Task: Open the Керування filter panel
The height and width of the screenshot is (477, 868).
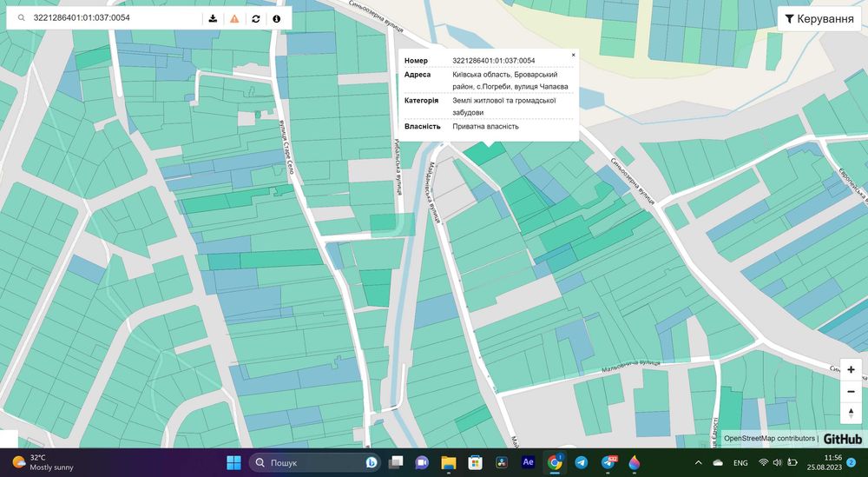Action: pyautogui.click(x=819, y=19)
